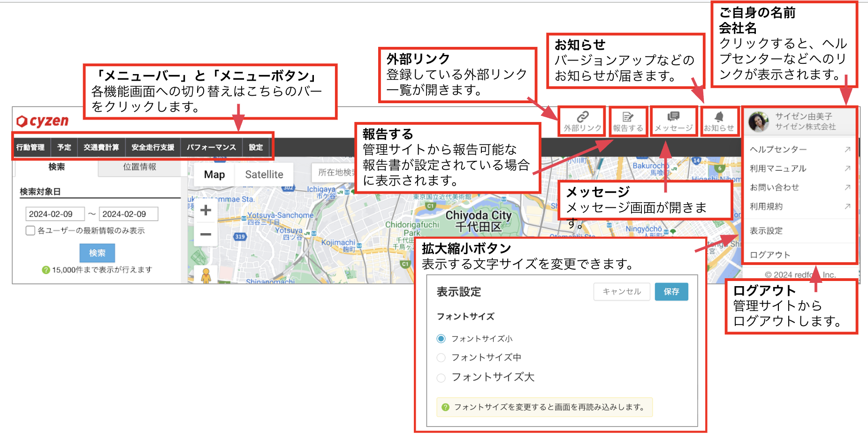Click user name サイゼン由美子
This screenshot has width=868, height=440.
804,116
